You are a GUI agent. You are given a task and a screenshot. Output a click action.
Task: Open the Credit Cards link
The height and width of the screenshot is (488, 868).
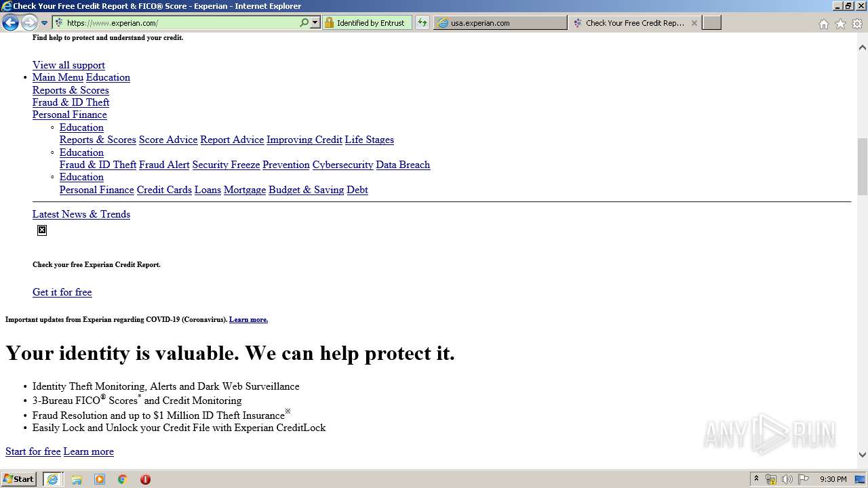tap(164, 190)
